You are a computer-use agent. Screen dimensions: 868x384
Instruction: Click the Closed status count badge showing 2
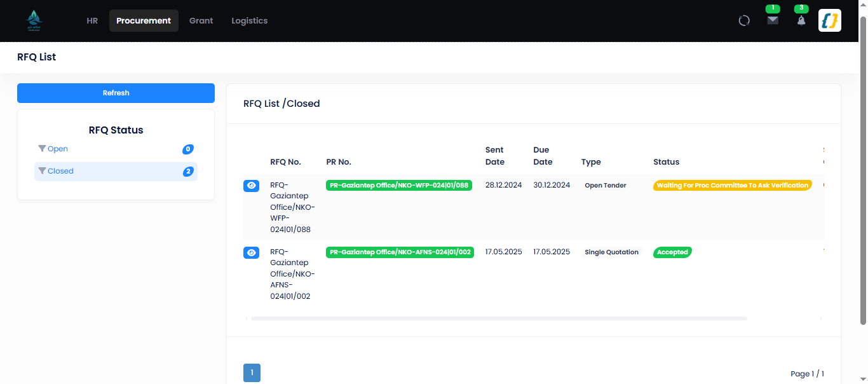click(x=188, y=172)
